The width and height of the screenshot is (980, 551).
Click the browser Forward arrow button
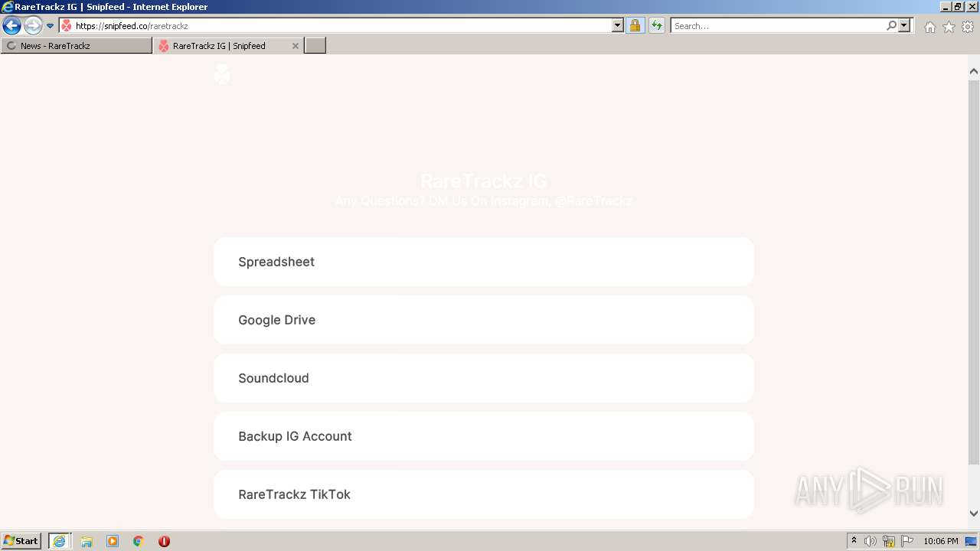click(33, 26)
